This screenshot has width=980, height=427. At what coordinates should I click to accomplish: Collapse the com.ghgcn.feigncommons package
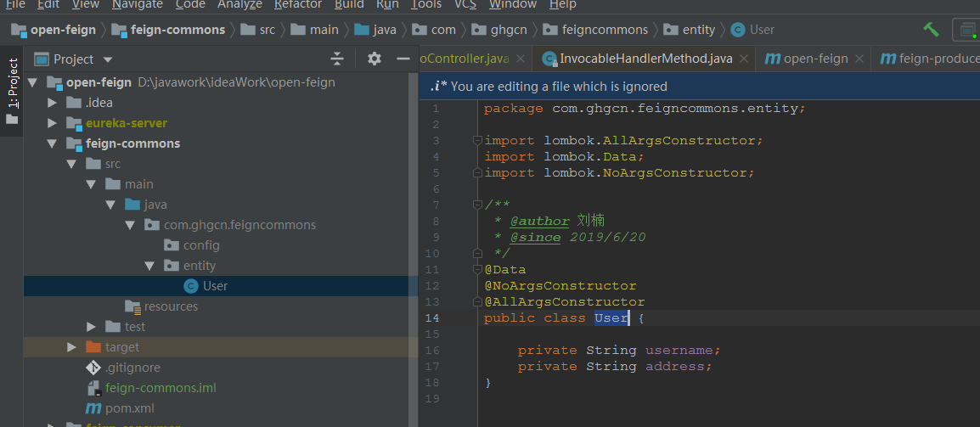click(130, 225)
